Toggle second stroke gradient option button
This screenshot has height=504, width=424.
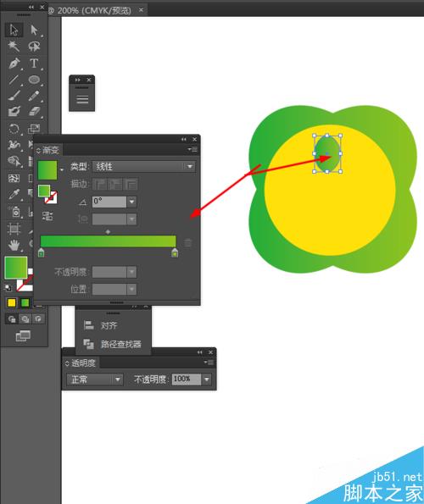click(115, 185)
